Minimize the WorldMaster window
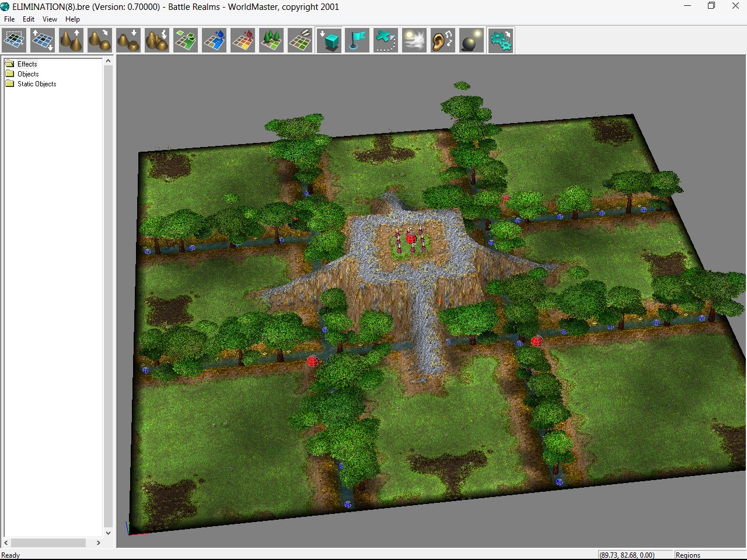747x560 pixels. [687, 6]
